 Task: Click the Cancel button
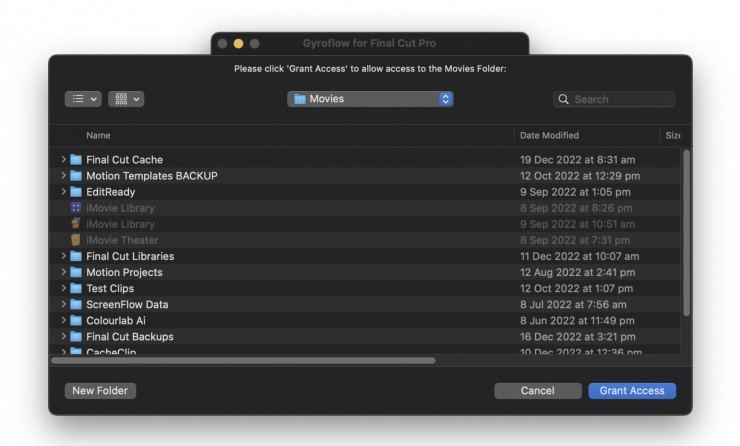click(537, 391)
